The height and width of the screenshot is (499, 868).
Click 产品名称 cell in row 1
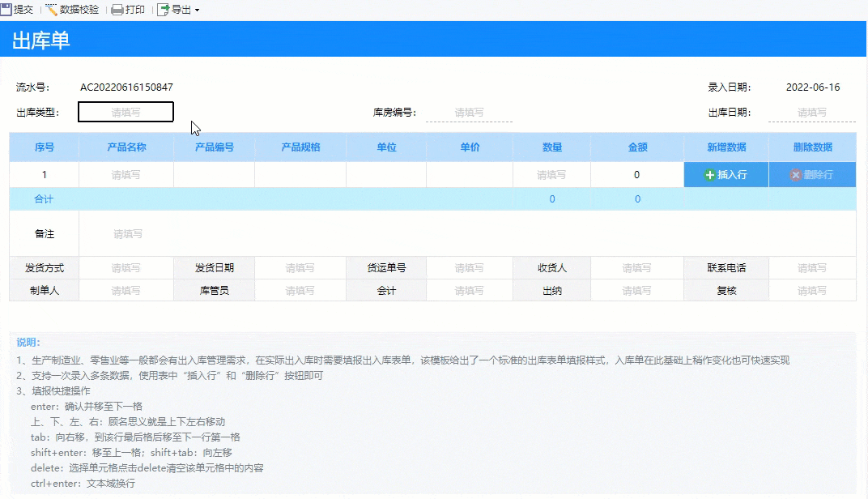tap(126, 175)
